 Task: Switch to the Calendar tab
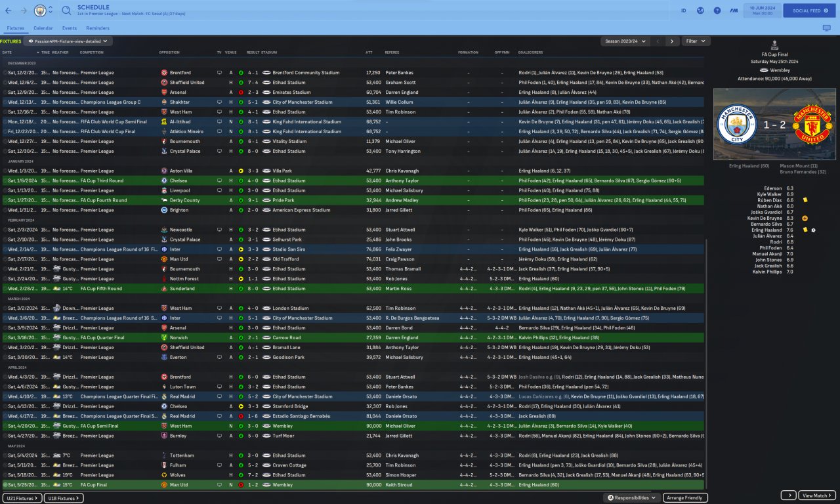click(x=43, y=28)
